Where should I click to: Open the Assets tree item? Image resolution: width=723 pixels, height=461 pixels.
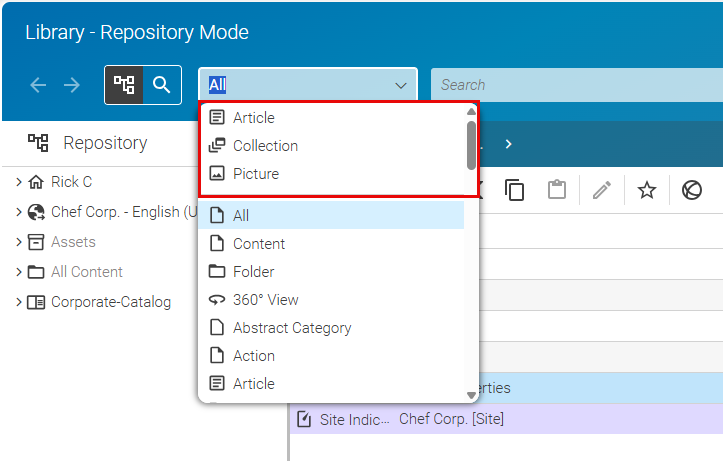(x=73, y=242)
